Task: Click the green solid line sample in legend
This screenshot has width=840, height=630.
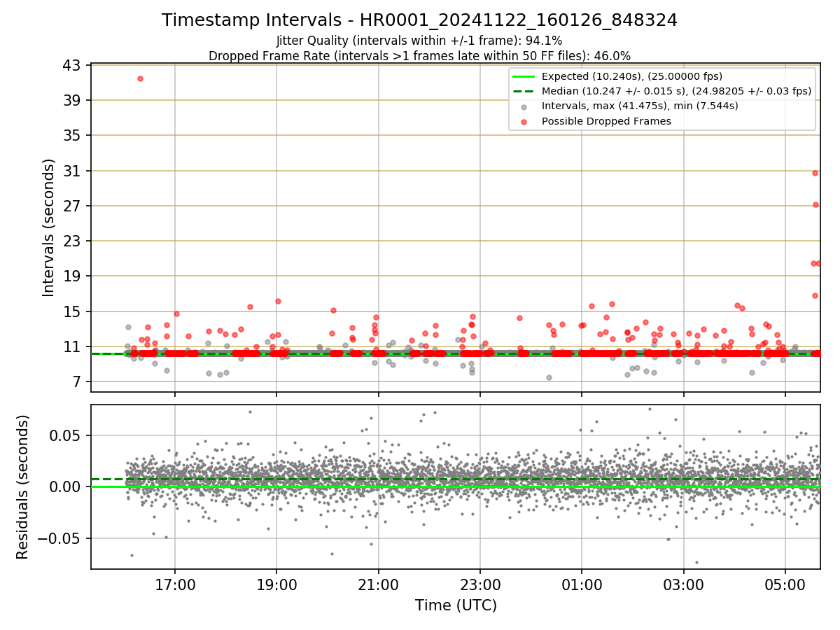Action: pyautogui.click(x=524, y=77)
